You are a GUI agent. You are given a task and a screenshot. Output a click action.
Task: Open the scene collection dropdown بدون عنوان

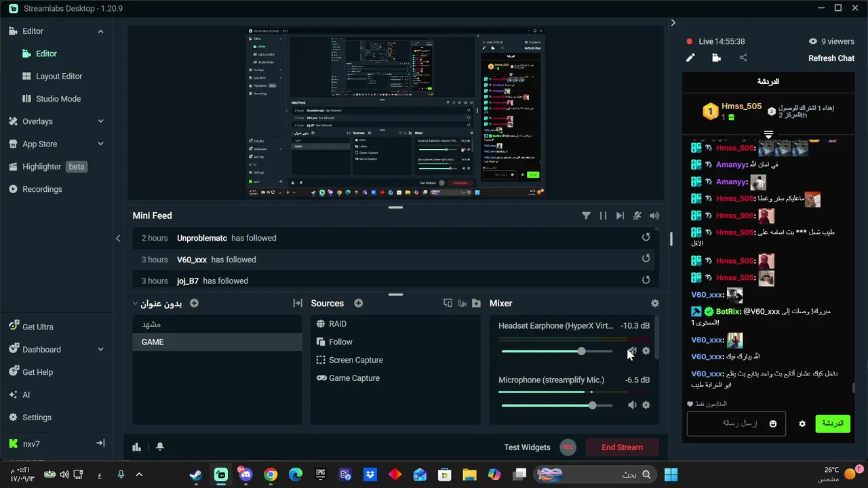(157, 304)
